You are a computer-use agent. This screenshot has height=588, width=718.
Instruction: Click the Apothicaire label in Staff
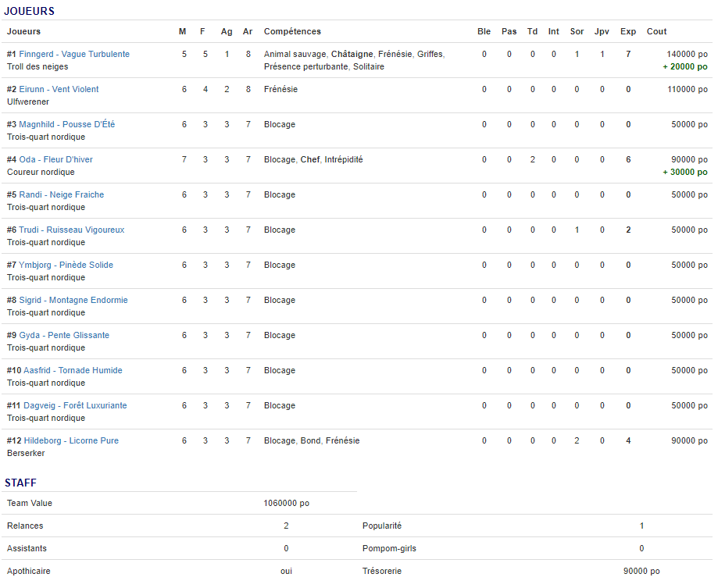(x=29, y=572)
